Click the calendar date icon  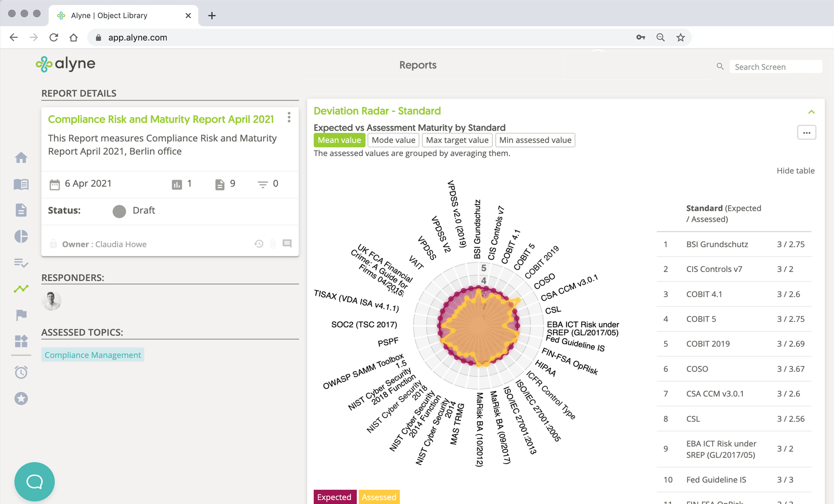(54, 184)
